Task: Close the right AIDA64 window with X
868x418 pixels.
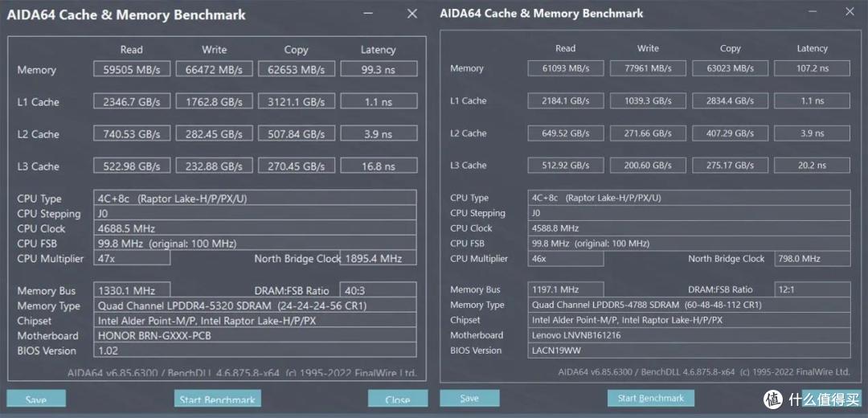Action: tap(850, 11)
